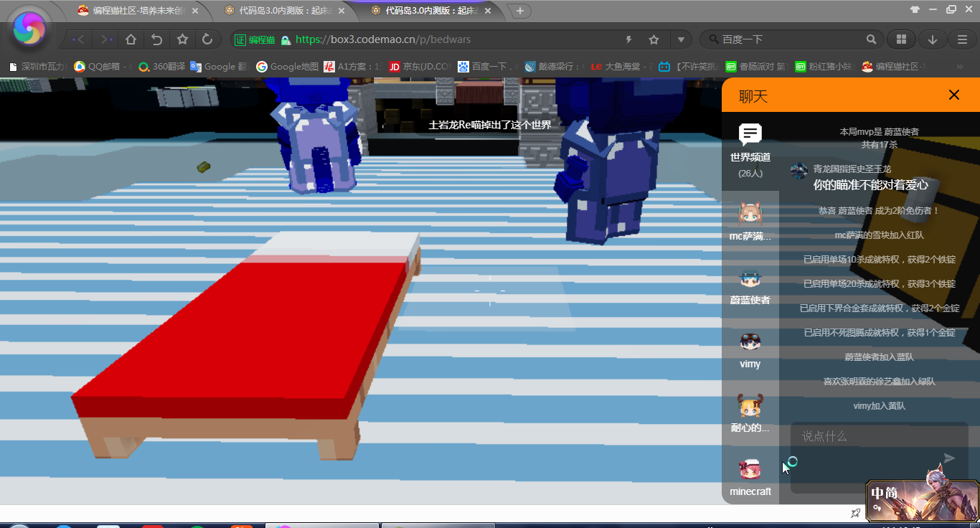Close the middle 代码岛3.0内测版 tab
980x528 pixels.
point(342,11)
